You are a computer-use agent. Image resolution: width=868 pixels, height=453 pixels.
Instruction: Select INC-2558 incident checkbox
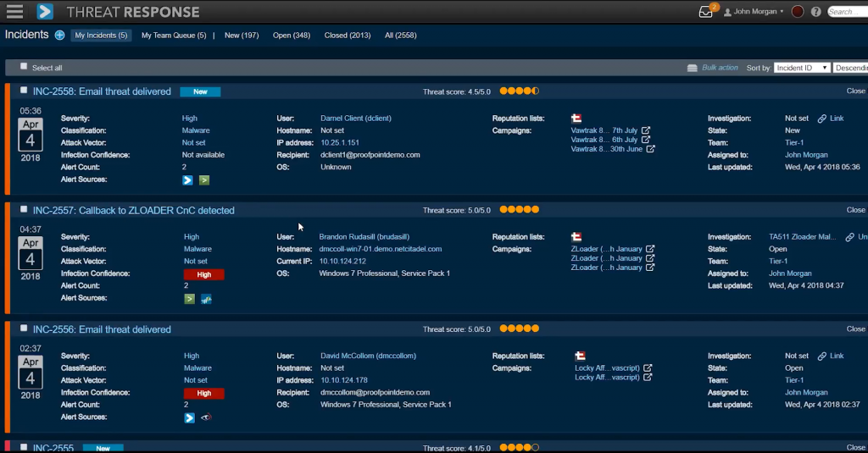coord(24,90)
